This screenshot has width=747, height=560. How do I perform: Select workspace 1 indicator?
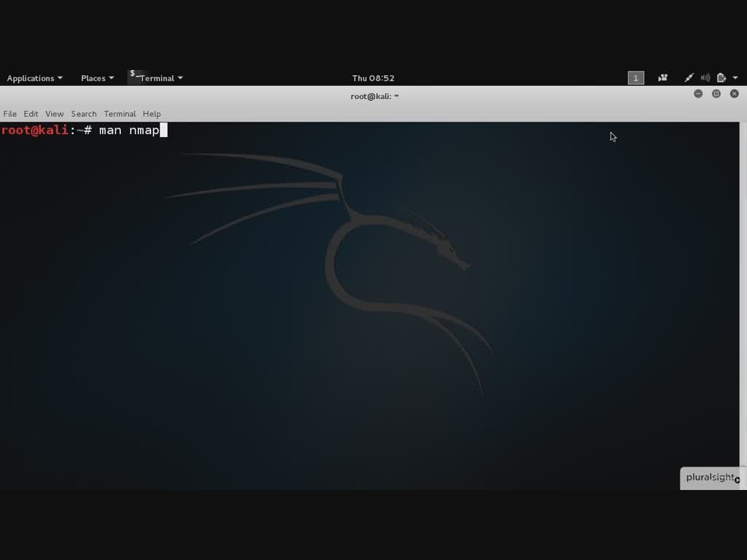[636, 78]
